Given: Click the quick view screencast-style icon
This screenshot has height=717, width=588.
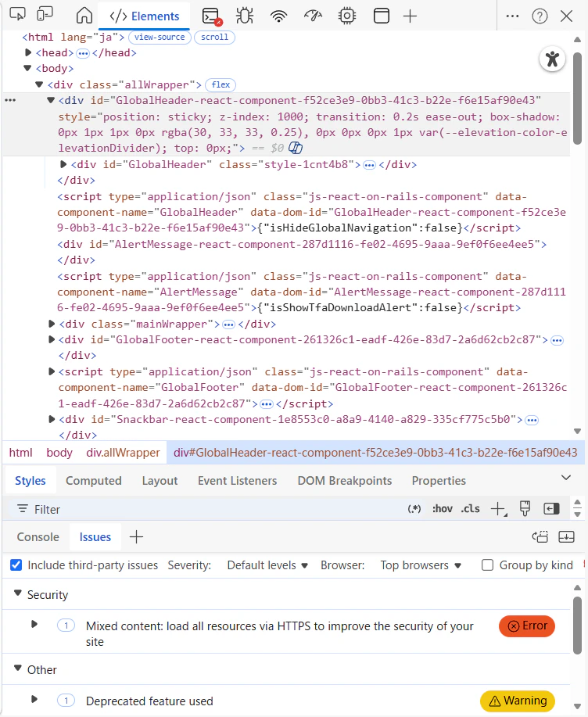Looking at the screenshot, I should (540, 537).
